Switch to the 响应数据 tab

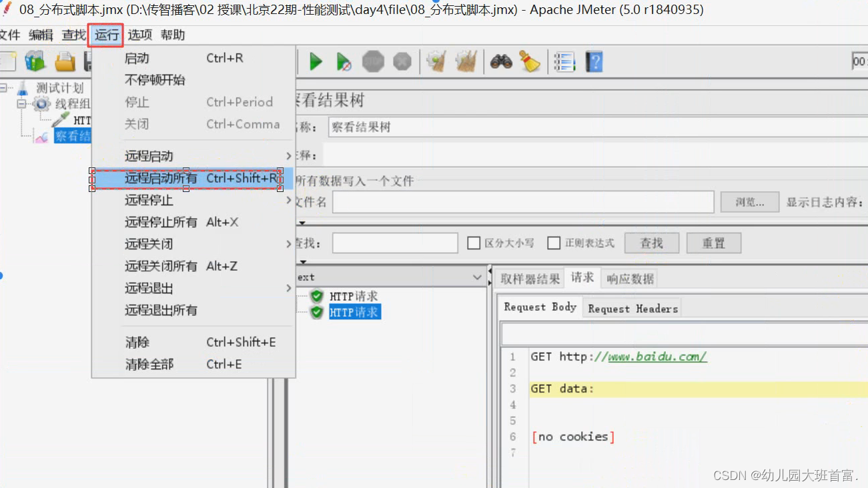pos(630,279)
